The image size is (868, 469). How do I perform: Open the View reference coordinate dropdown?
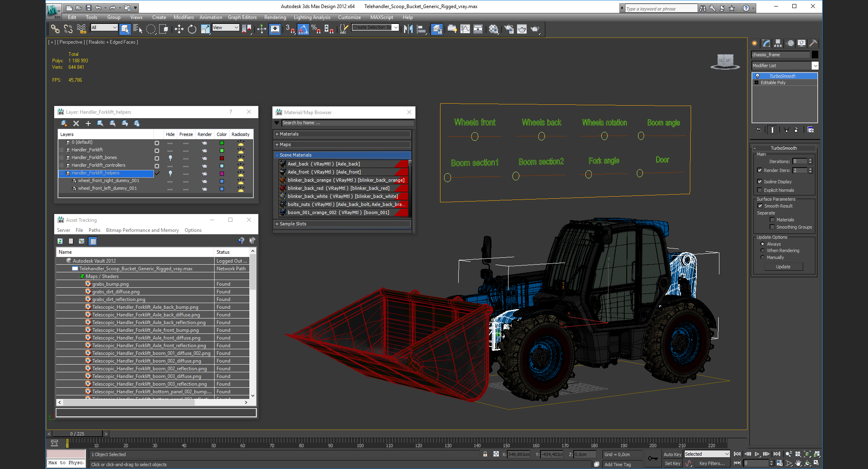click(226, 28)
